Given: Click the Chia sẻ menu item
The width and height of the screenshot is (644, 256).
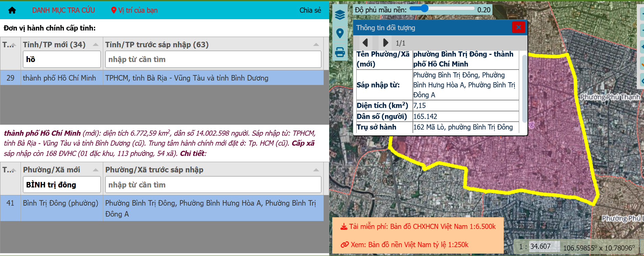Looking at the screenshot, I should [310, 10].
